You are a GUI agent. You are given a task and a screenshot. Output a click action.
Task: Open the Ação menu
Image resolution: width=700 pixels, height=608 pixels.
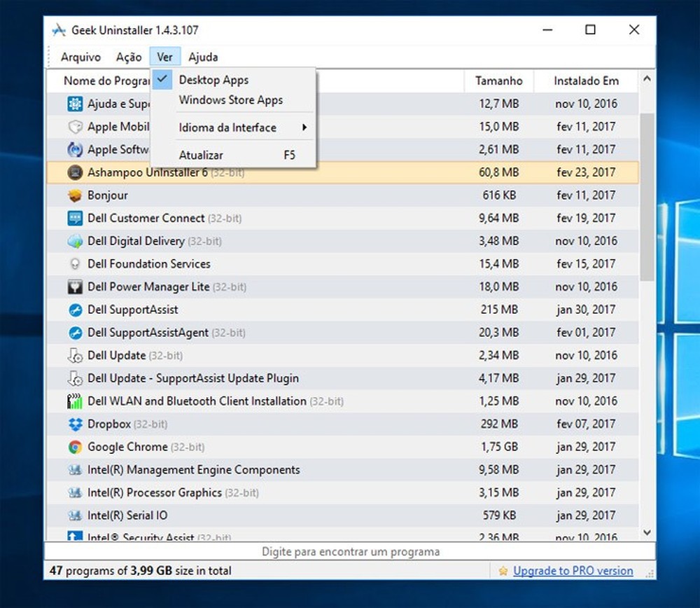click(129, 57)
